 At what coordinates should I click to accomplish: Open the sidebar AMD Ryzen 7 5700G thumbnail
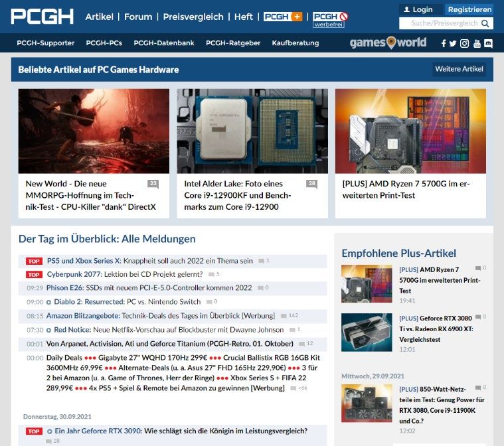coord(367,284)
